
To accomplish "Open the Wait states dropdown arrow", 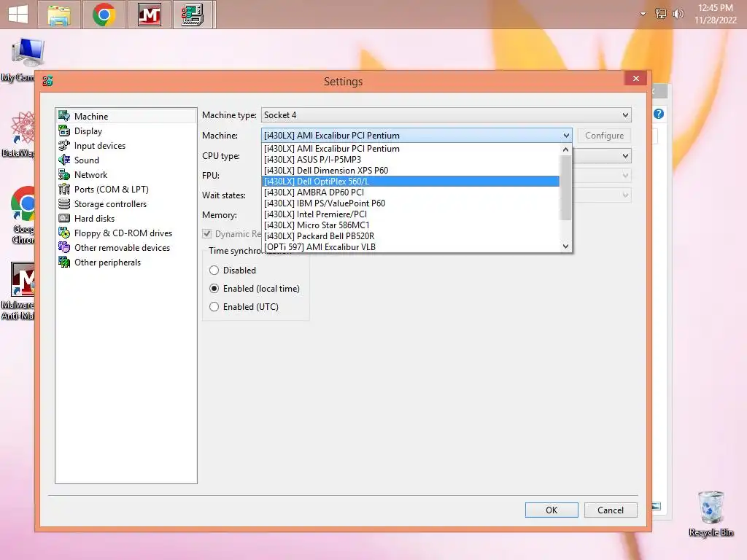I will coord(625,195).
